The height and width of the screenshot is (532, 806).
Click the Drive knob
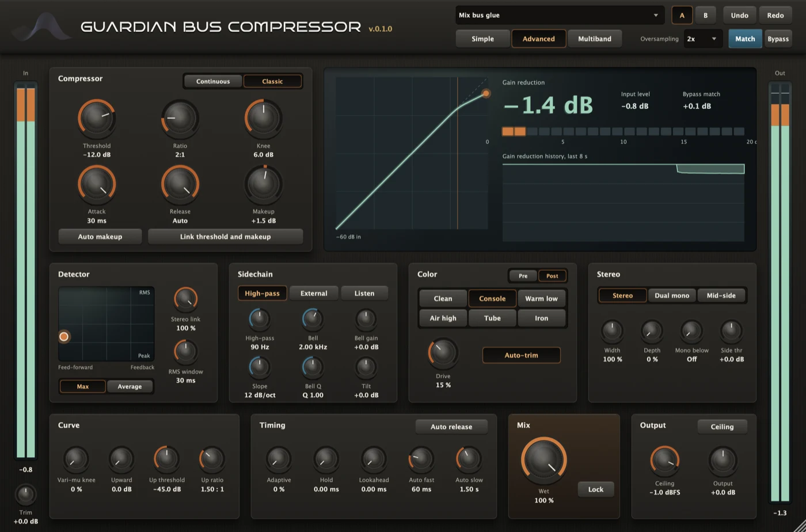tap(443, 354)
